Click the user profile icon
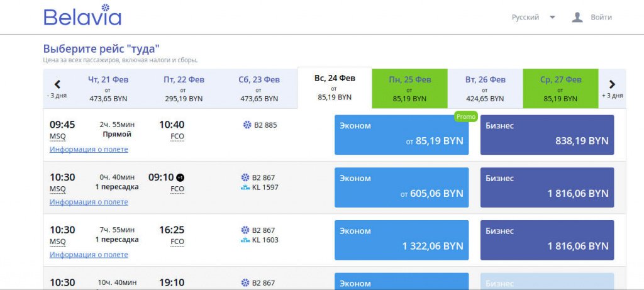644x290 pixels. pos(577,17)
